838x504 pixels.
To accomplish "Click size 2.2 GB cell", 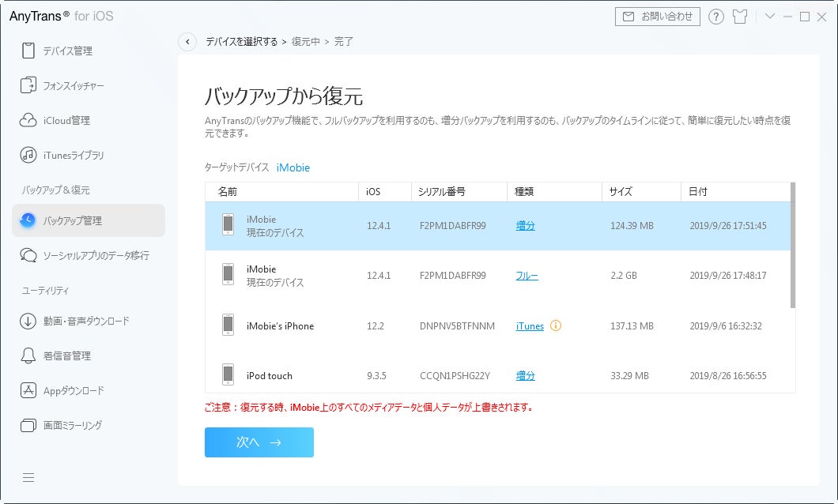I will [624, 276].
